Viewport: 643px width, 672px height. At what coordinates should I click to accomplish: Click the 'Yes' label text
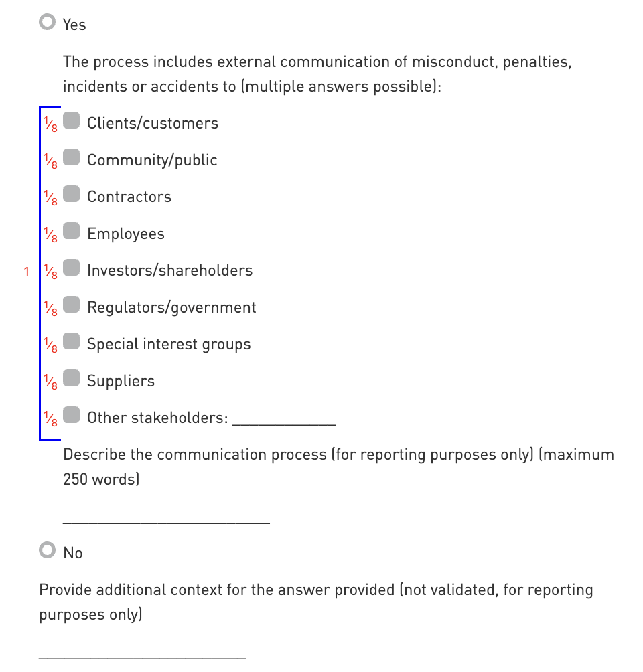tap(74, 25)
